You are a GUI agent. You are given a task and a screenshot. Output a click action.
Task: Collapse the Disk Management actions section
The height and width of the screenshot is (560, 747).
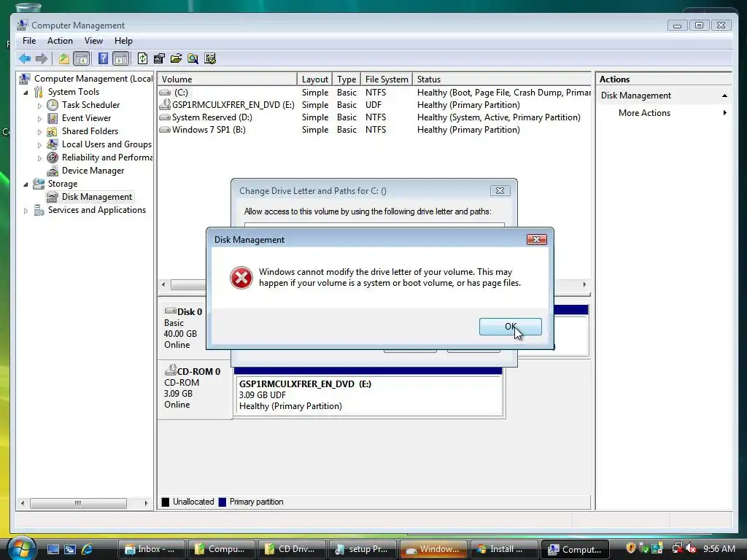724,96
